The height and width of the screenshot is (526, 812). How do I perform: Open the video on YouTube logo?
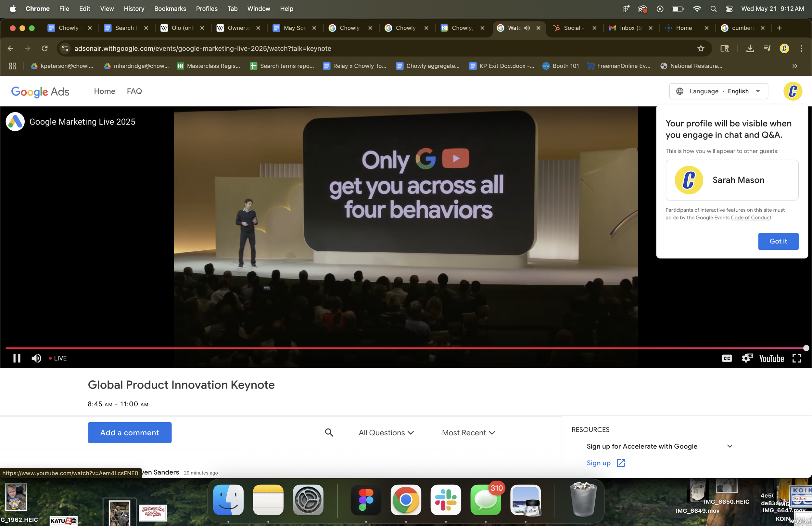pos(771,358)
